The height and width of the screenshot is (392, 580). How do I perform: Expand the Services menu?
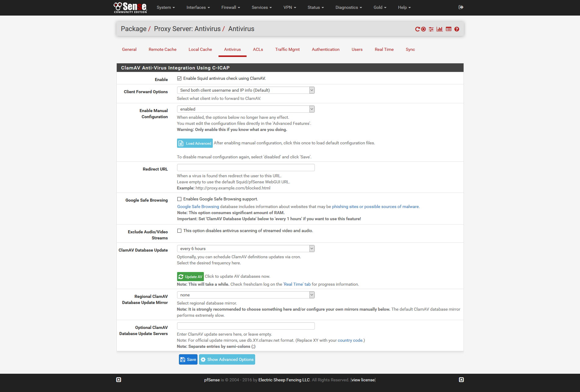pos(262,7)
